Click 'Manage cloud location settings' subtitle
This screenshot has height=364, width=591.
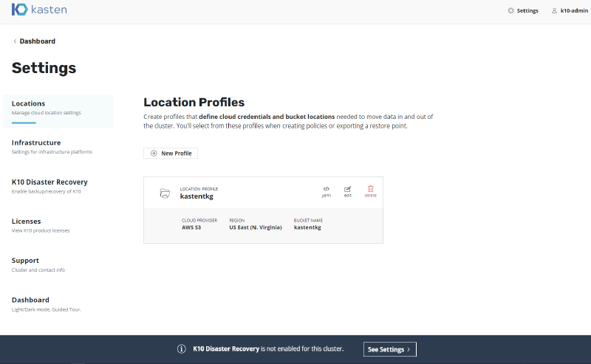[47, 113]
